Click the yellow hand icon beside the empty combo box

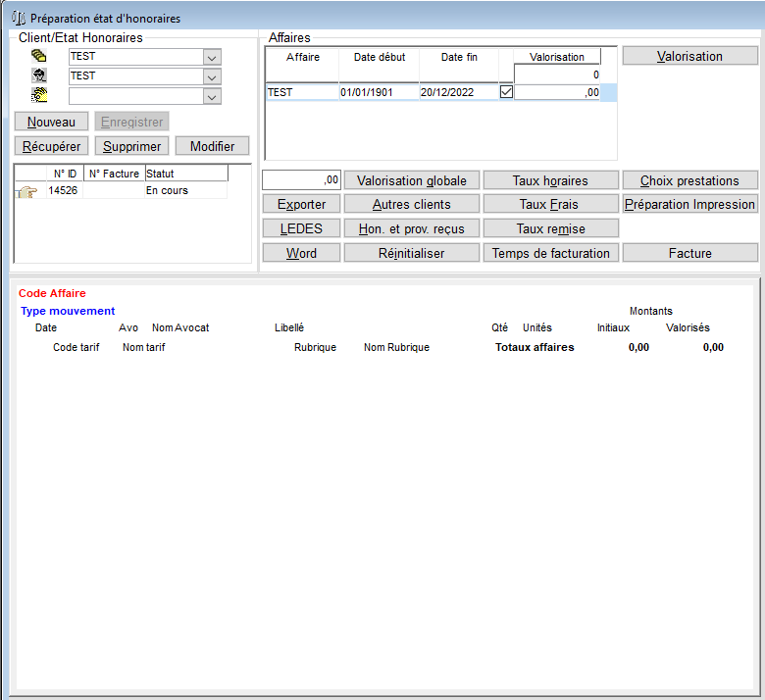pos(39,95)
